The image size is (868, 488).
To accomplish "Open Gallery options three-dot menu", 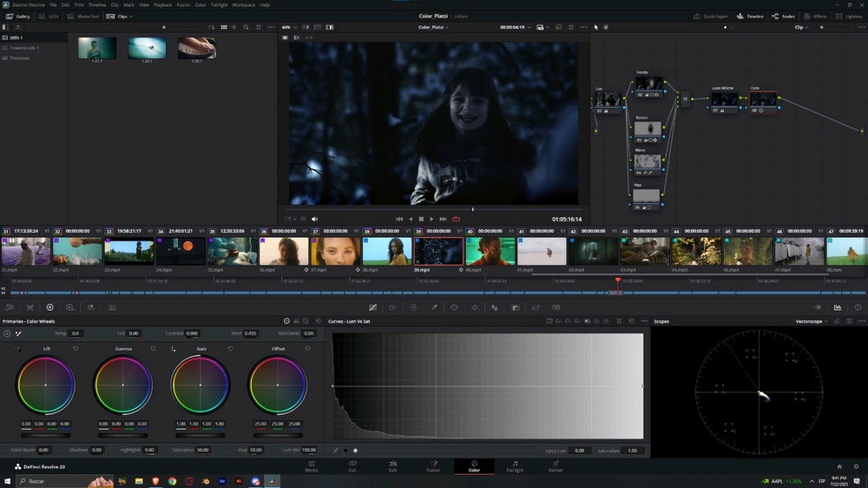I will pos(271,27).
